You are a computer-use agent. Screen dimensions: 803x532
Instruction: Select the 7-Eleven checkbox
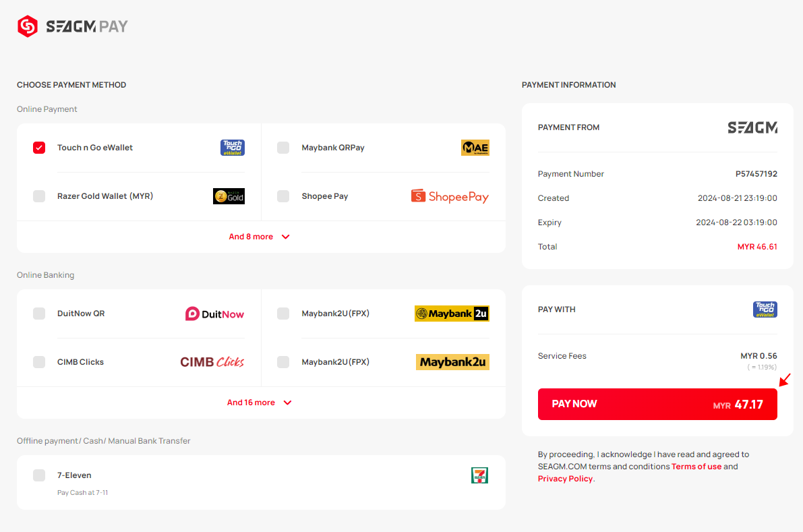tap(39, 475)
